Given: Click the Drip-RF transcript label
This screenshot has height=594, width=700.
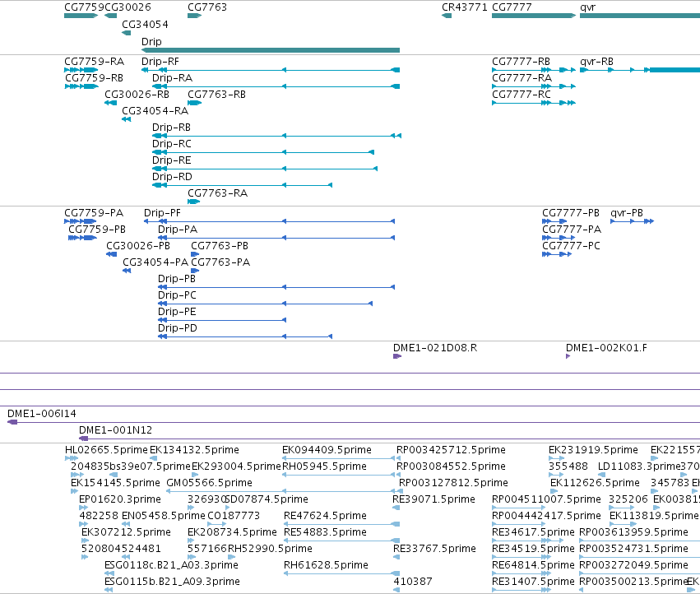Looking at the screenshot, I should (160, 61).
